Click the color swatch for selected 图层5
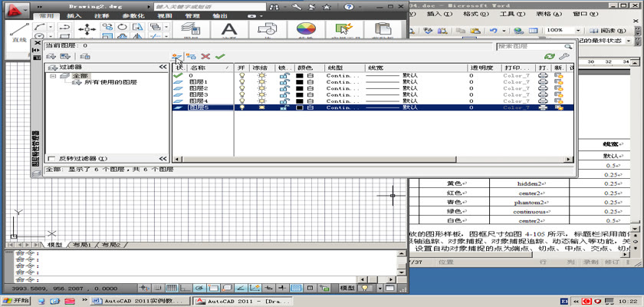Image resolution: width=644 pixels, height=307 pixels. pyautogui.click(x=300, y=107)
